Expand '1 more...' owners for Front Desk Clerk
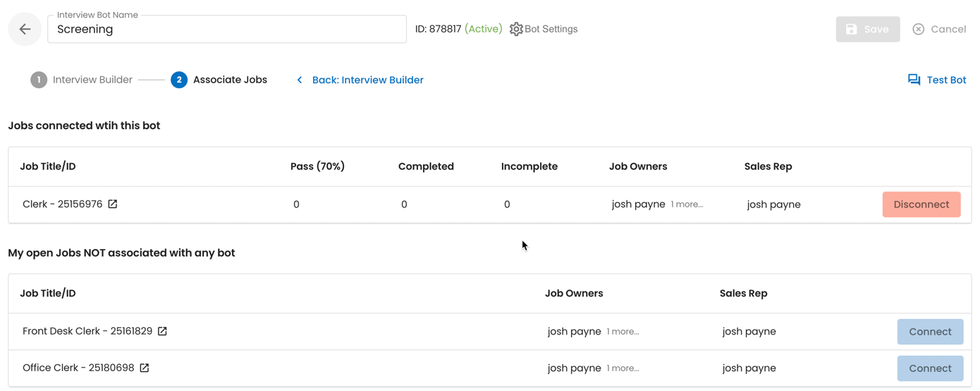Image resolution: width=980 pixels, height=391 pixels. 623,331
